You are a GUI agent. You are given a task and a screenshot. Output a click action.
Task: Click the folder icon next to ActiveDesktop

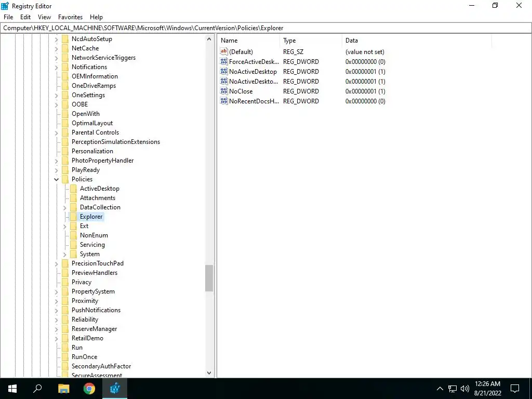pyautogui.click(x=73, y=188)
